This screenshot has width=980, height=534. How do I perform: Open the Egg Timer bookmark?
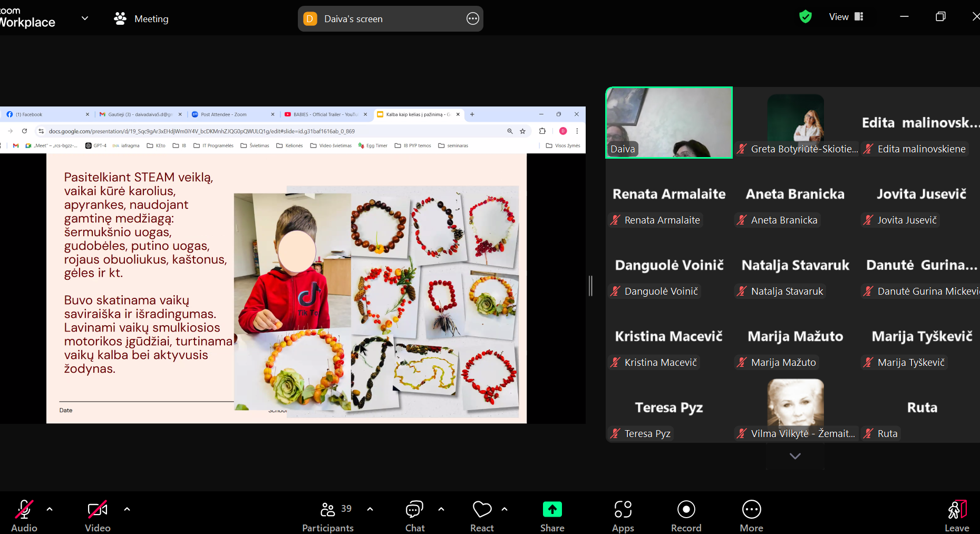tap(373, 145)
